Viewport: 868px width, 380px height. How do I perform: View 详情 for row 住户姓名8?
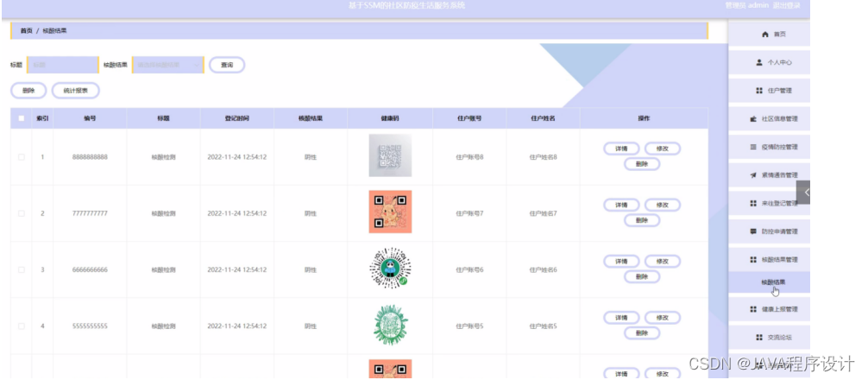(621, 149)
